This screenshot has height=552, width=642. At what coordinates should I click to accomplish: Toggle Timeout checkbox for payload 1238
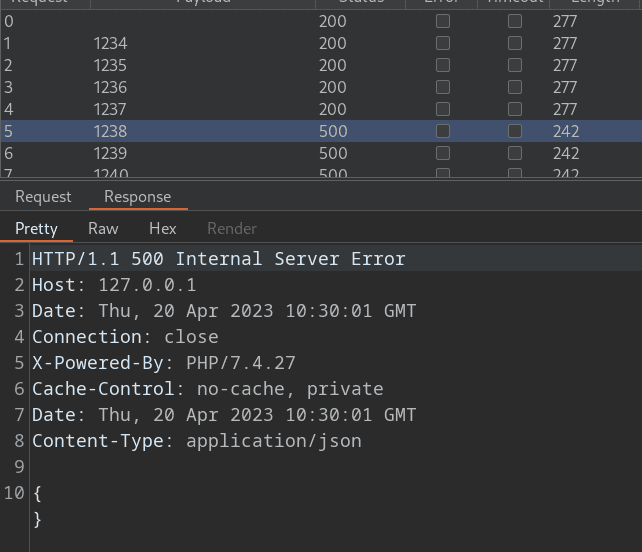point(515,131)
